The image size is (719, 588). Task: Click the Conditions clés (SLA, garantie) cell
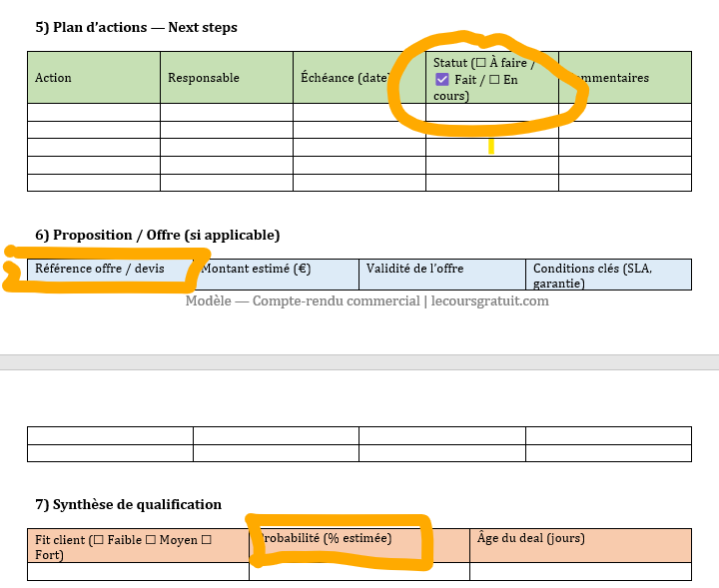click(607, 275)
